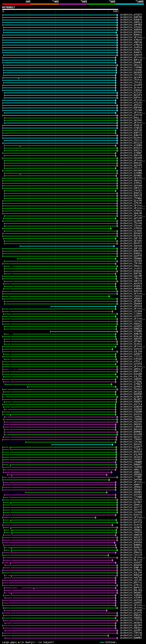Open hit UniRef100_Q9FME8
146x644 pixels.
[x=131, y=25]
